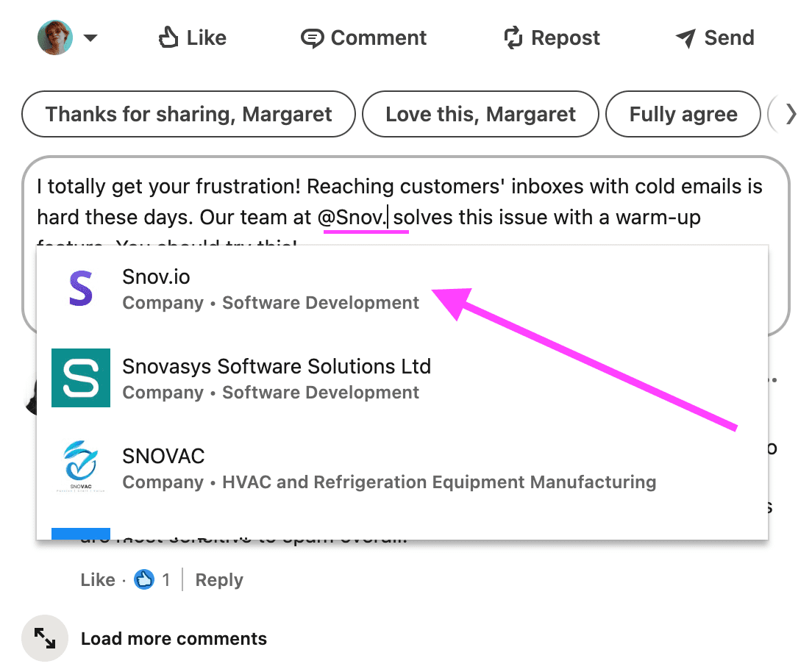This screenshot has width=812, height=672.
Task: Click the Comment speech bubble icon
Action: coord(313,38)
